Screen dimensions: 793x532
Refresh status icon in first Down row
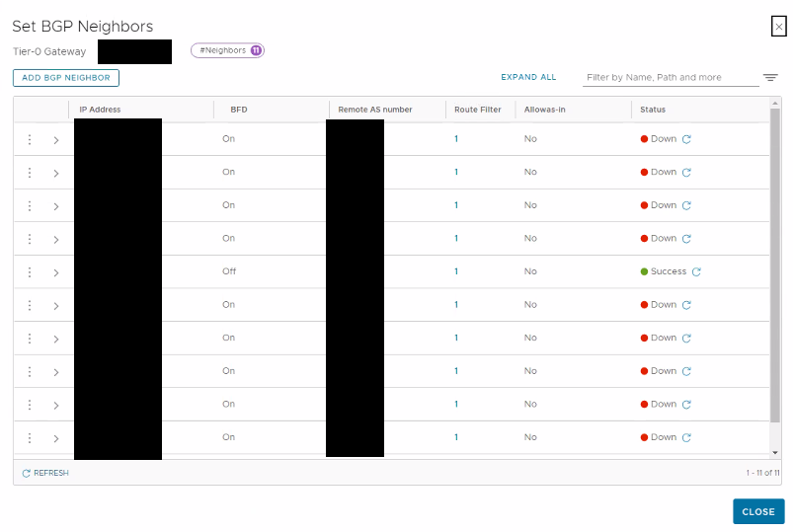pos(686,139)
